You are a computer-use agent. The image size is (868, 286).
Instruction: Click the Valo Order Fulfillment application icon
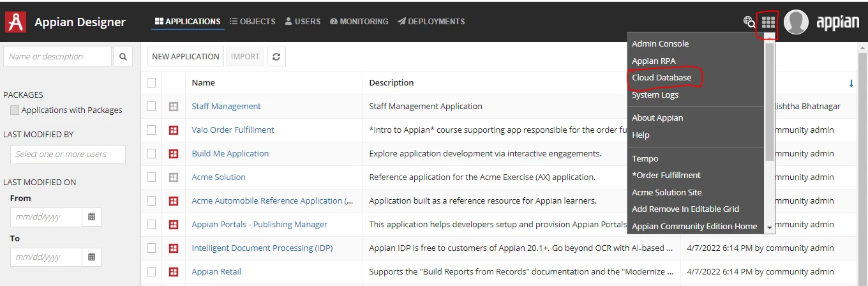(x=174, y=130)
